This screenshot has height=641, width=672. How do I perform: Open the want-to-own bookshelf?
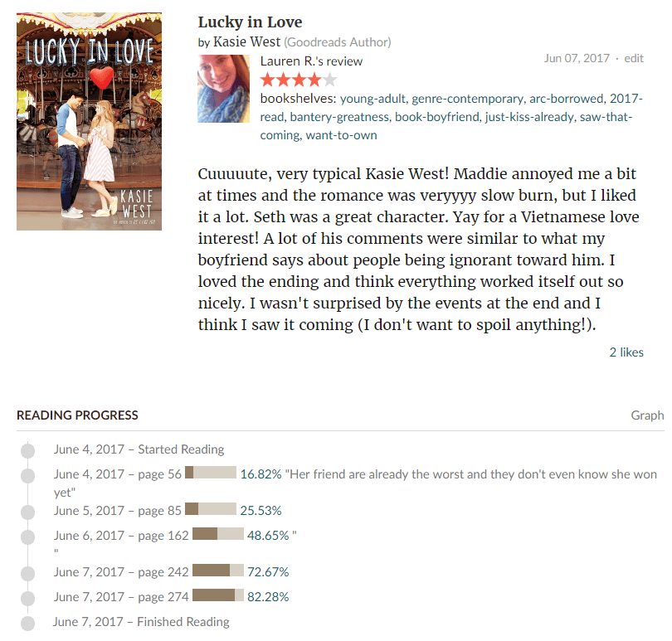pyautogui.click(x=341, y=135)
